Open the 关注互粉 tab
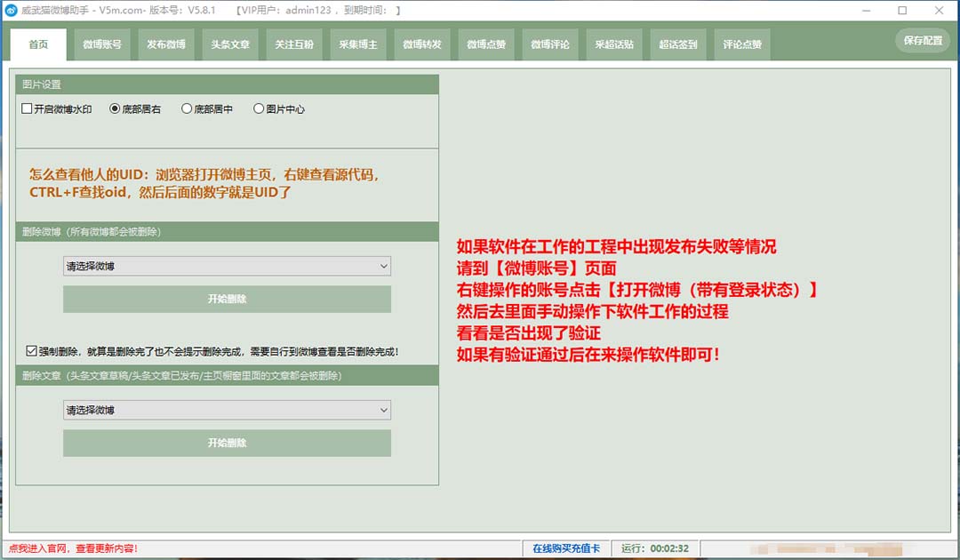The image size is (960, 560). tap(293, 44)
